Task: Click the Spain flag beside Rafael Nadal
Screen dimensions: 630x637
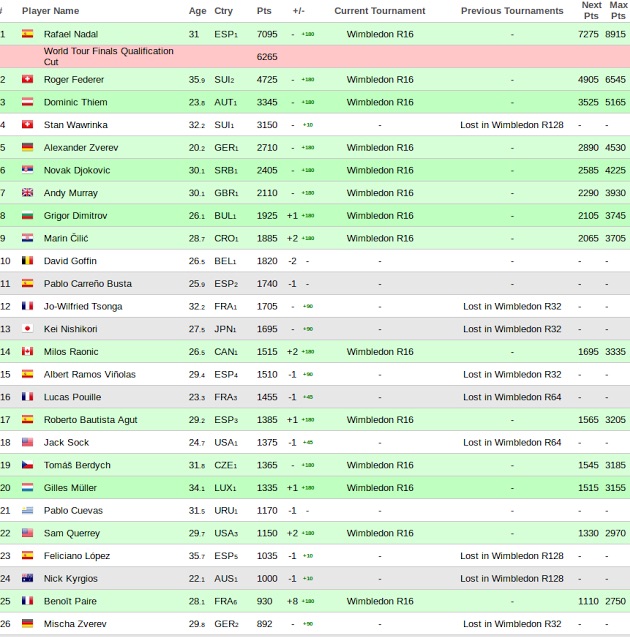Action: click(27, 34)
